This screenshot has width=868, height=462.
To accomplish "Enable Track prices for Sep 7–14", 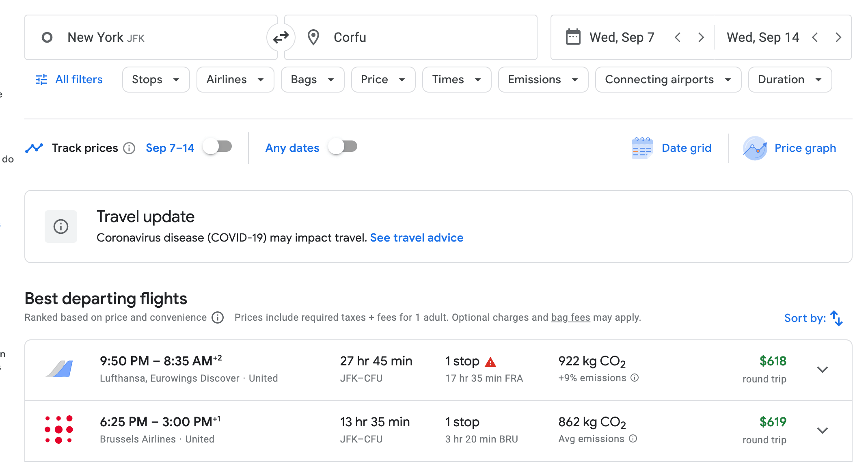I will coord(218,147).
